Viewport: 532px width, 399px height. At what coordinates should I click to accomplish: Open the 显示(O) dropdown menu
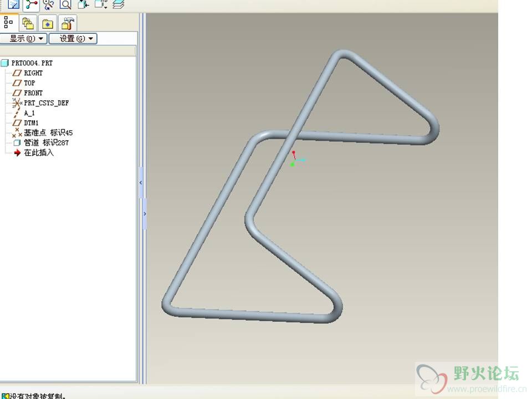tap(23, 39)
